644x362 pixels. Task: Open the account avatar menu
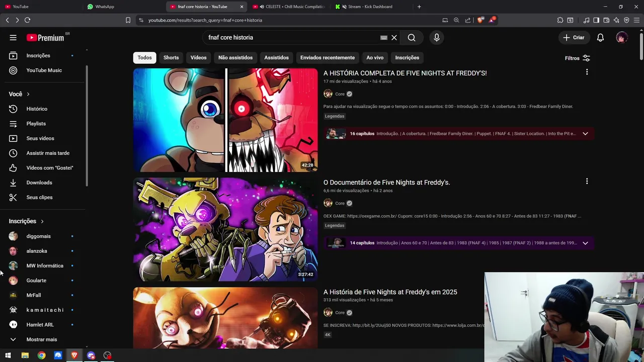(622, 37)
